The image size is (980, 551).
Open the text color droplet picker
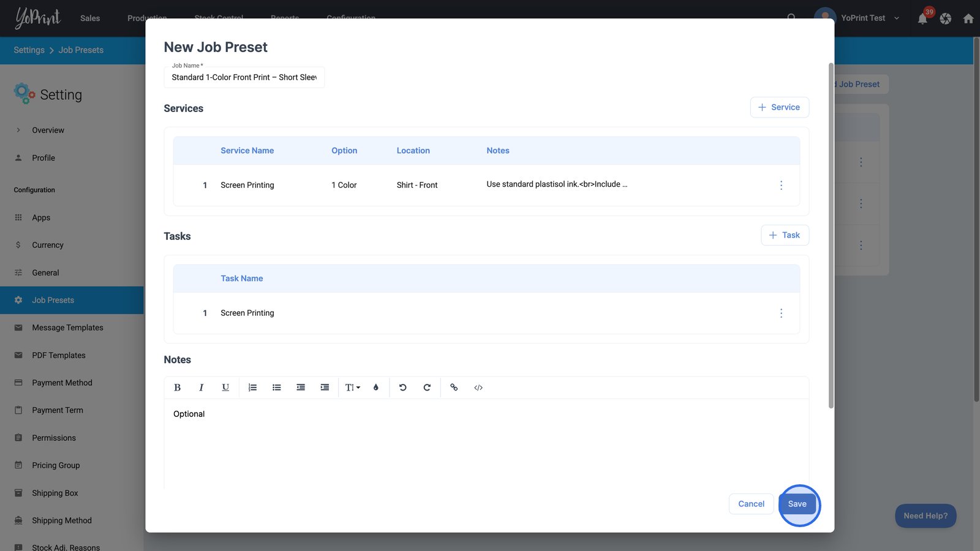(x=376, y=388)
